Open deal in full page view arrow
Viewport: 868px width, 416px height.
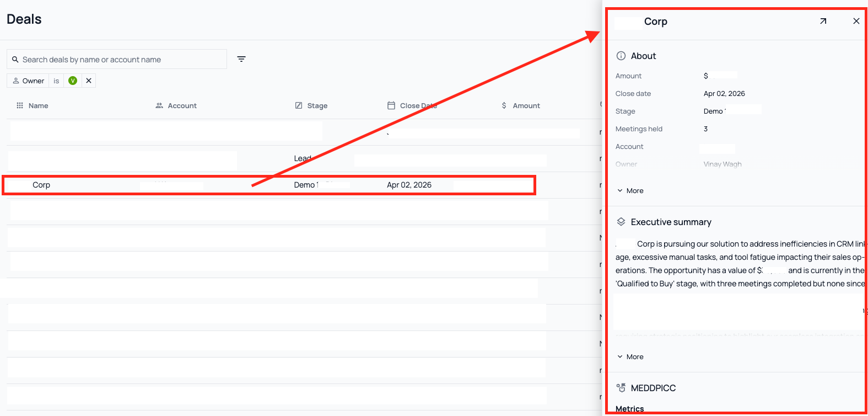pyautogui.click(x=823, y=22)
